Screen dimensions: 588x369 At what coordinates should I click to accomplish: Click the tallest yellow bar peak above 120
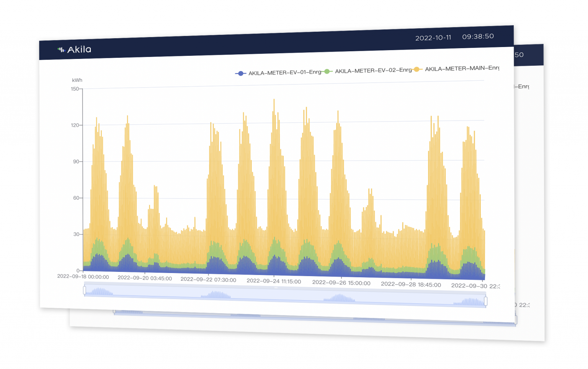pyautogui.click(x=274, y=101)
